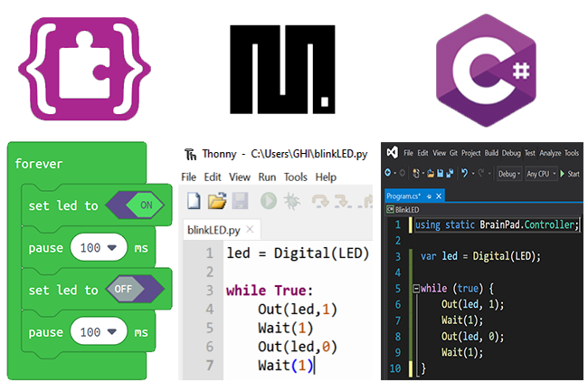Click the Visual Studio logo icon

393,152
